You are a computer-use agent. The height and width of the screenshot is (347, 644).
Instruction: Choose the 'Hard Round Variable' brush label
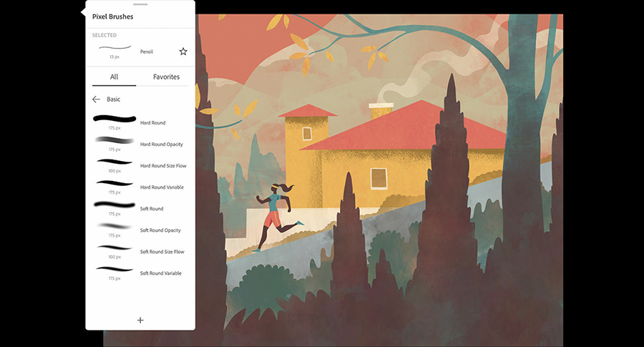(x=162, y=187)
